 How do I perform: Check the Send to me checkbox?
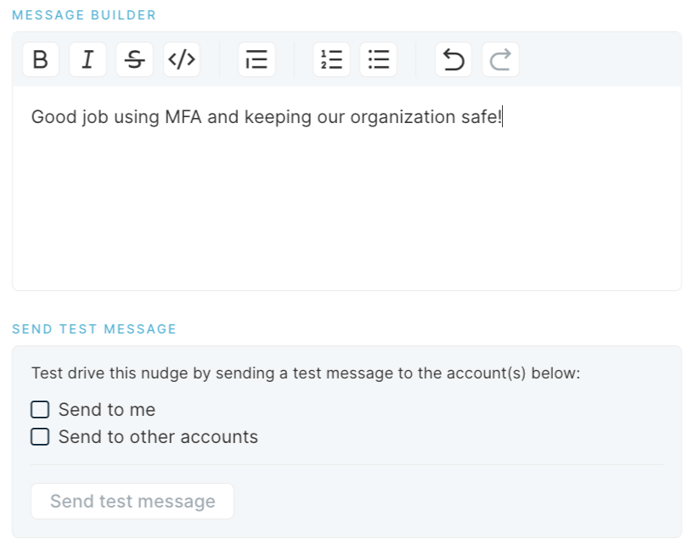[x=40, y=409]
